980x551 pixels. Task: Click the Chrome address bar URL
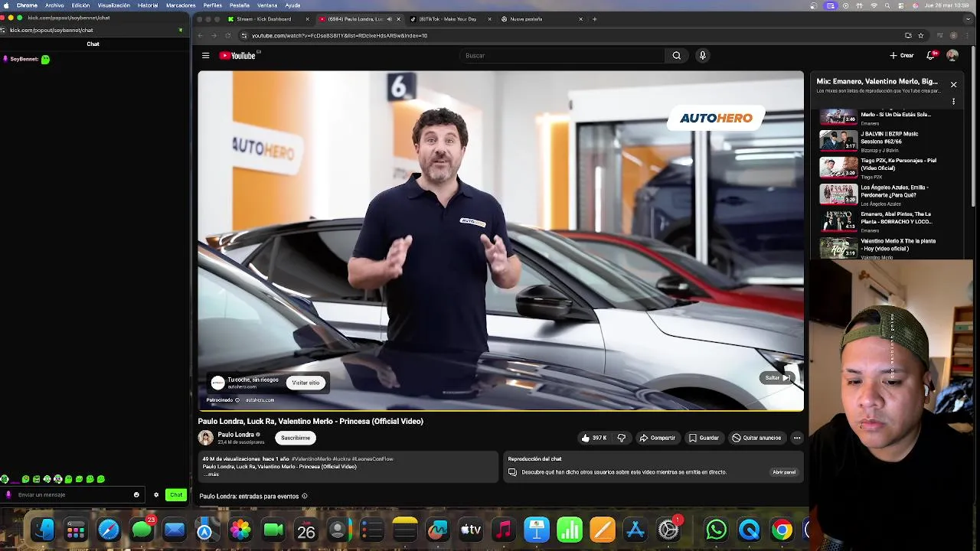point(340,35)
